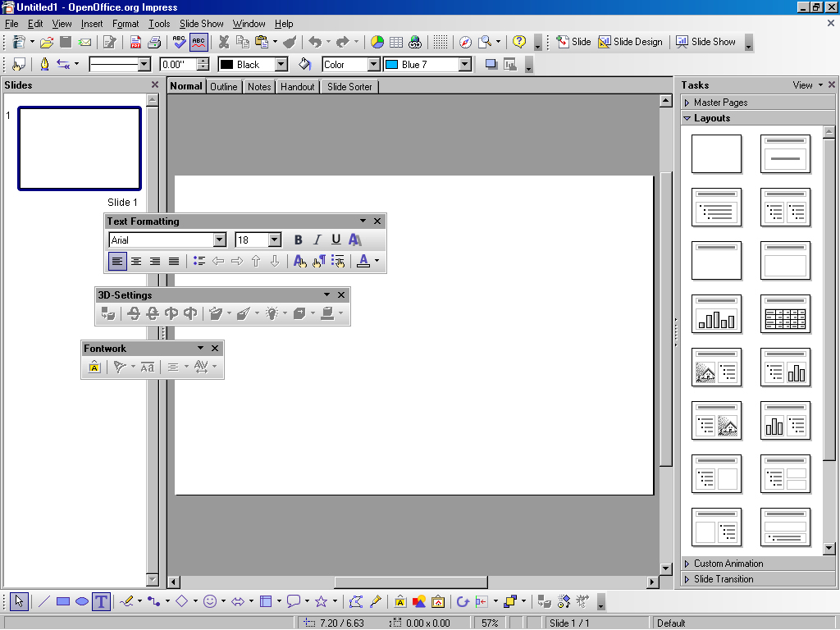
Task: Select the Text tool in drawing toolbar
Action: point(101,602)
